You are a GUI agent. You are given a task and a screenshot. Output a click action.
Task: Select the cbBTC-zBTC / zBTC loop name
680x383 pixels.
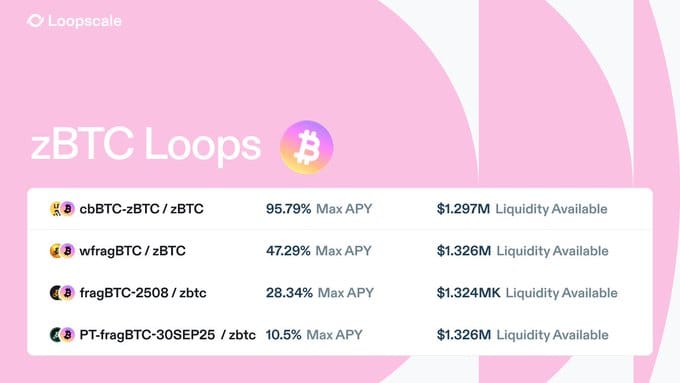(141, 209)
